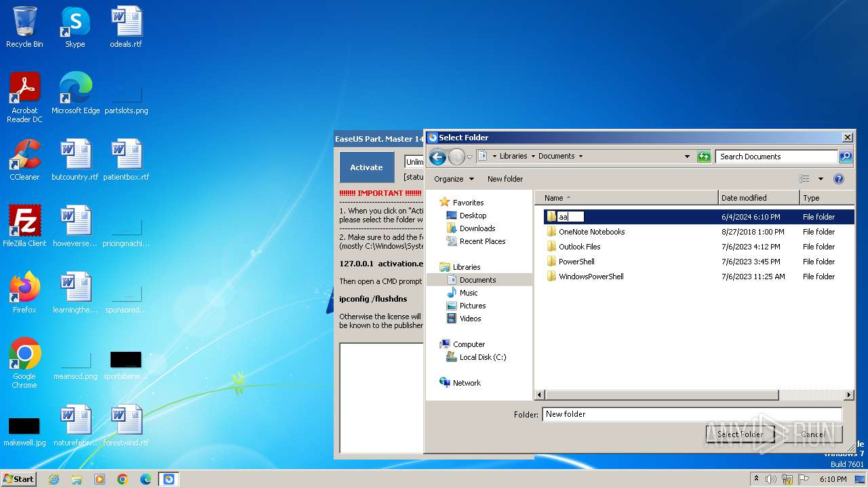Click the scrollbar right arrow in file list
This screenshot has width=868, height=488.
(x=848, y=394)
